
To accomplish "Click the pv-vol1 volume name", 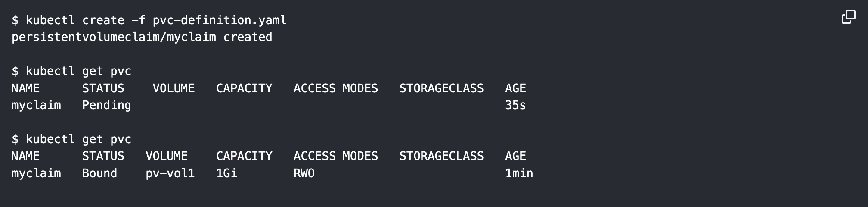I will [x=170, y=173].
